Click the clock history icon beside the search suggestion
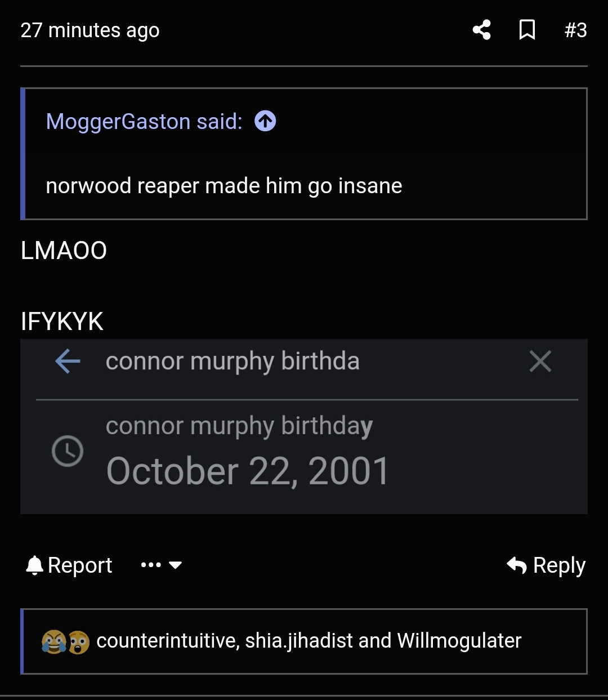This screenshot has width=608, height=700. tap(67, 451)
